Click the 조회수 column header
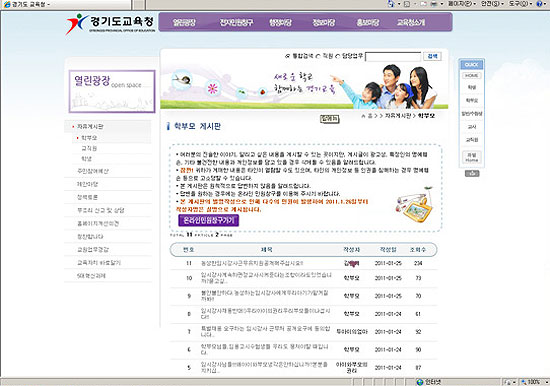 click(417, 250)
